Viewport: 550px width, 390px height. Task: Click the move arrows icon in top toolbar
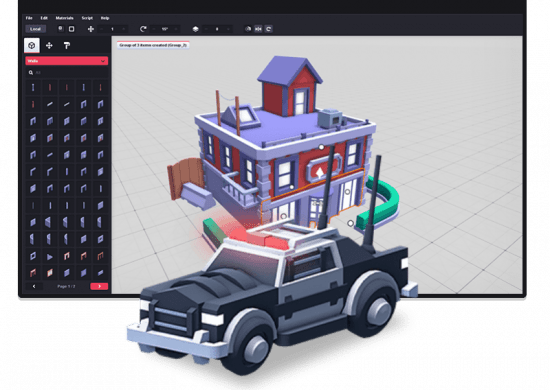pyautogui.click(x=90, y=29)
